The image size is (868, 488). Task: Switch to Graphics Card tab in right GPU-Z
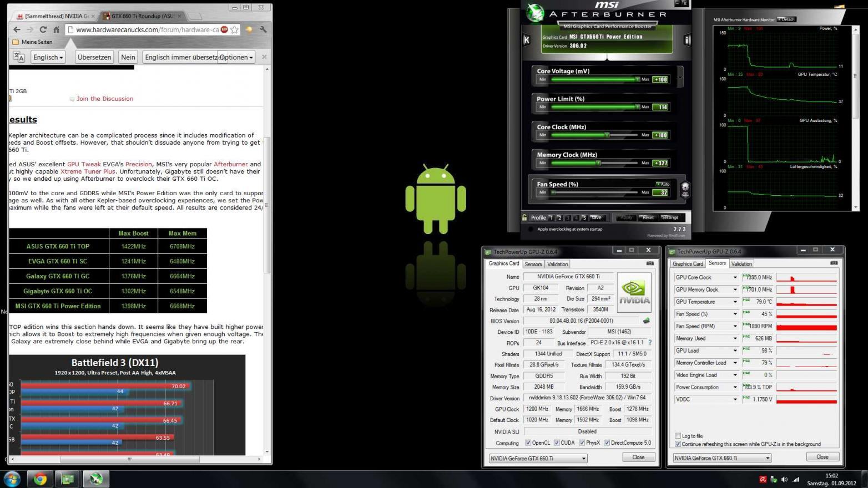point(688,263)
